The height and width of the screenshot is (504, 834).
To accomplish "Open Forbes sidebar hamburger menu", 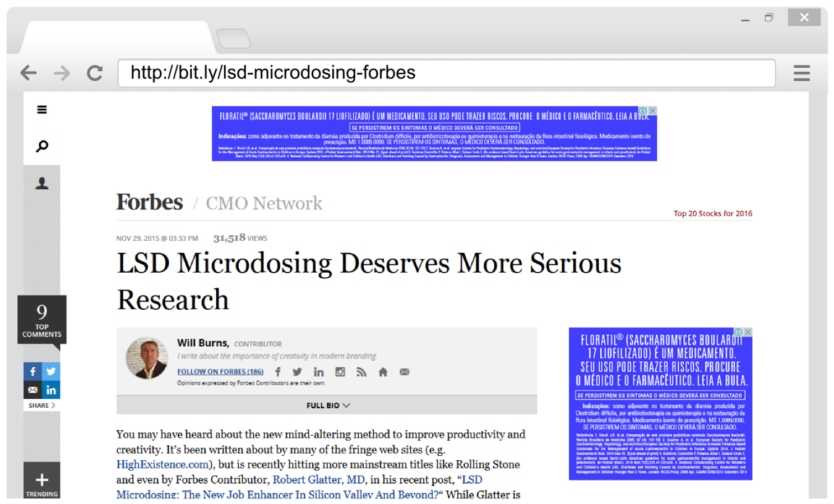I will 42,110.
